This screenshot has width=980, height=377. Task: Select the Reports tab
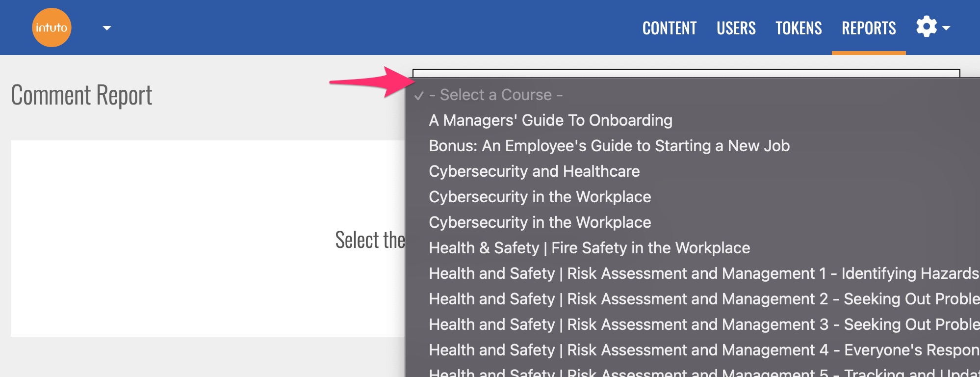(868, 28)
